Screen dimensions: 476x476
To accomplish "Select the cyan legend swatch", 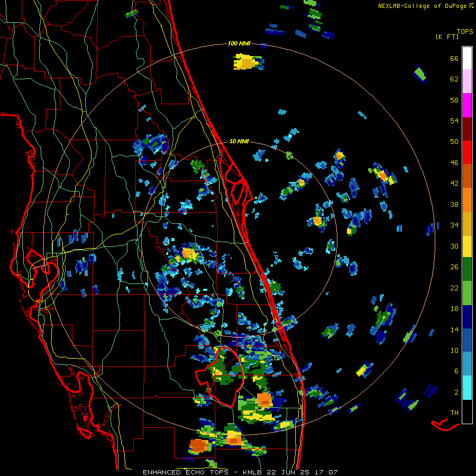I will point(467,388).
